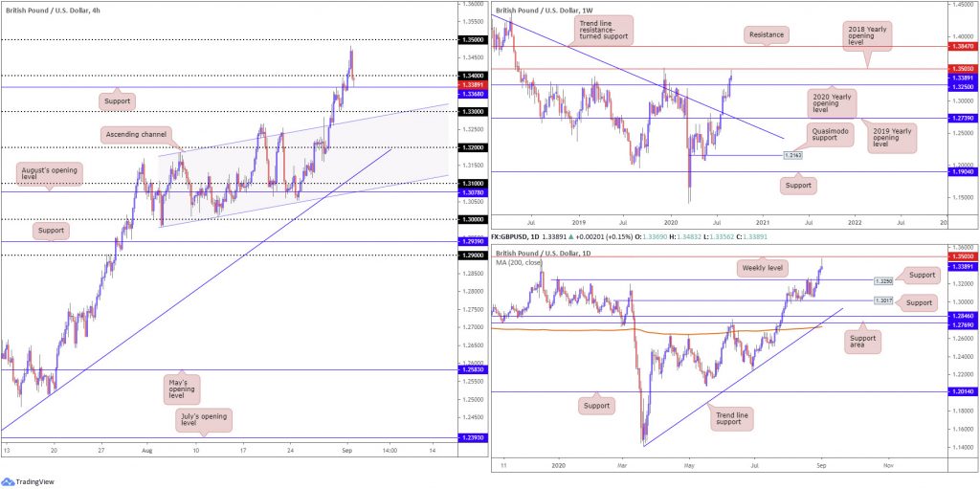Click the Support callout below the 1.19040 weekly level
The height and width of the screenshot is (489, 980).
pos(797,186)
